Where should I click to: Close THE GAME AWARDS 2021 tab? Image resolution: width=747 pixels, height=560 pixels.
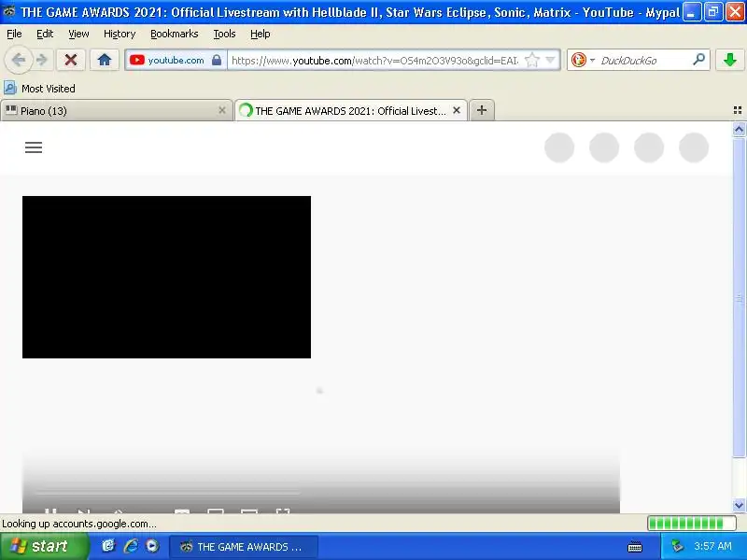pyautogui.click(x=457, y=110)
